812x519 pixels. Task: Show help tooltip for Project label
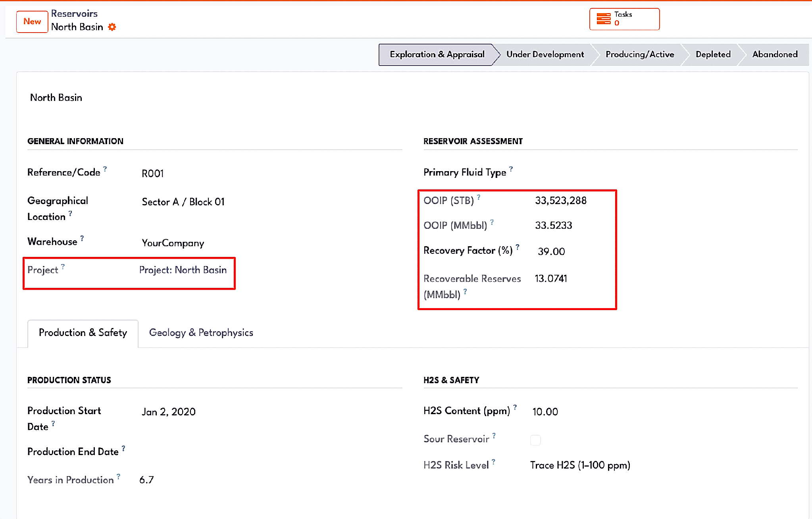pyautogui.click(x=63, y=267)
